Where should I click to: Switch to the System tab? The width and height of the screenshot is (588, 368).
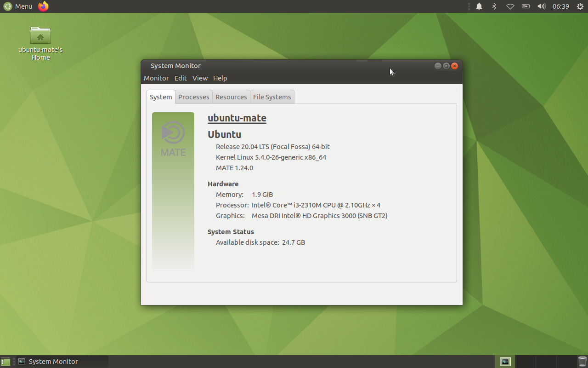[161, 97]
